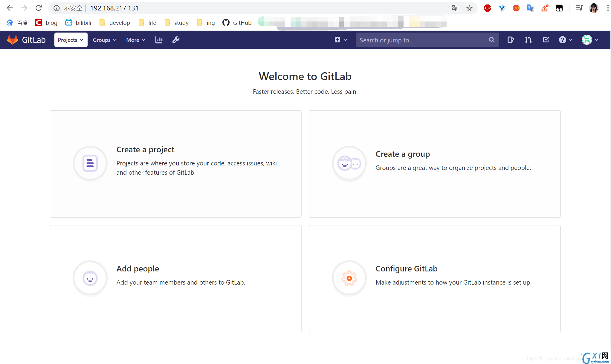The image size is (611, 364).
Task: Reload the page
Action: point(39,8)
